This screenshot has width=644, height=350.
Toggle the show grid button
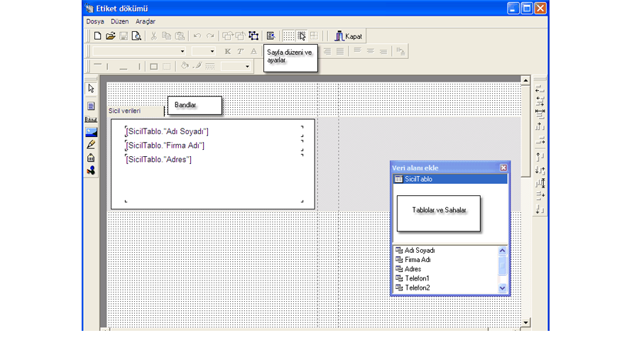pyautogui.click(x=289, y=35)
